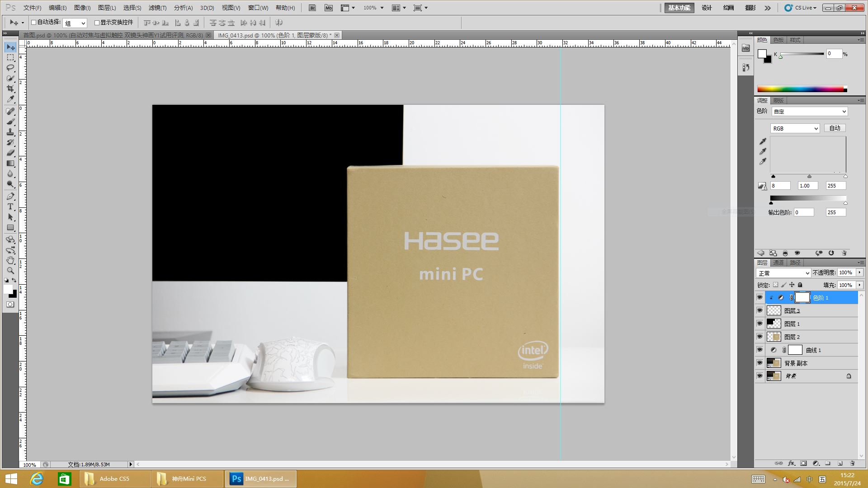
Task: Click the shadow input level field
Action: tap(780, 186)
